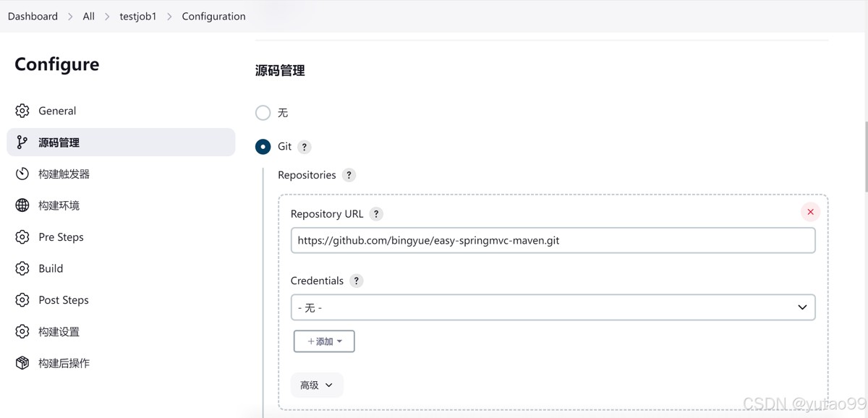Viewport: 868px width, 418px height.
Task: Go to Pre Steps section
Action: point(61,237)
